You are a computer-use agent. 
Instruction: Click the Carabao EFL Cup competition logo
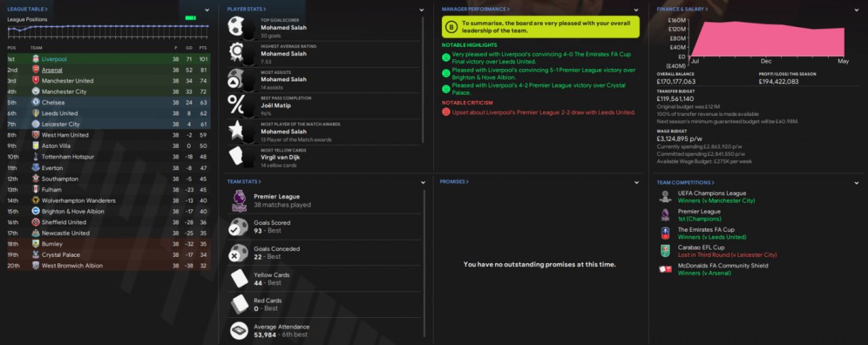click(665, 251)
